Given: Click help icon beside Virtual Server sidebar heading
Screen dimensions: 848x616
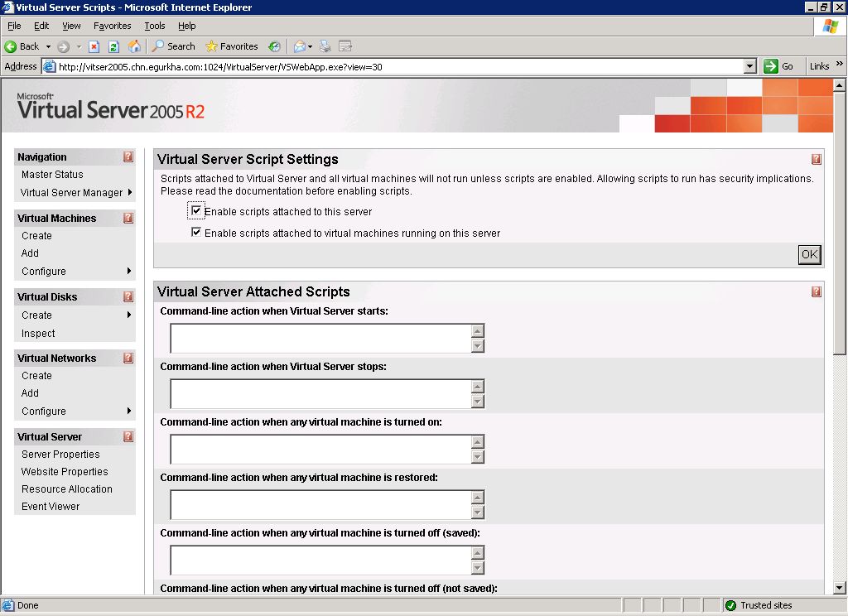Looking at the screenshot, I should click(128, 436).
